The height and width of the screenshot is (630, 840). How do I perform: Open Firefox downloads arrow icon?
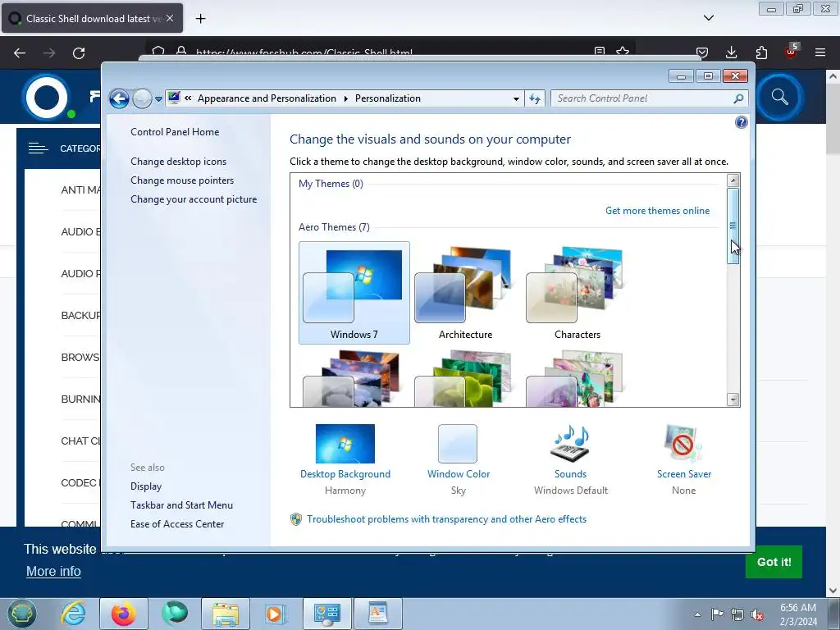click(731, 52)
